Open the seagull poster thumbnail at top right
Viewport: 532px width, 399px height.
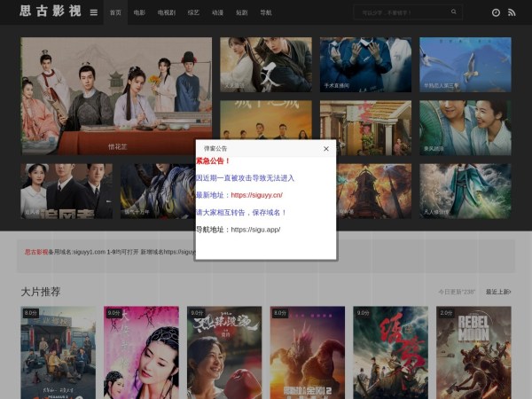coord(465,65)
